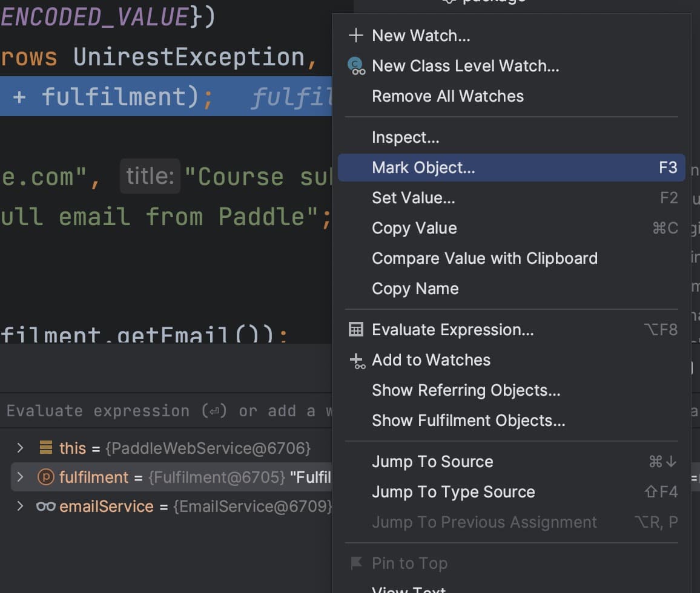Click Copy Value in the context menu
This screenshot has height=593, width=700.
[x=414, y=228]
